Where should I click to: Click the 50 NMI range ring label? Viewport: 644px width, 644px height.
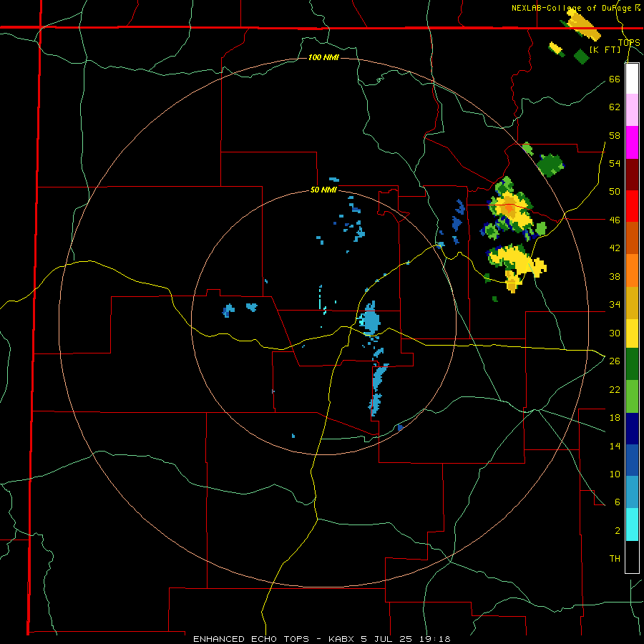[323, 190]
